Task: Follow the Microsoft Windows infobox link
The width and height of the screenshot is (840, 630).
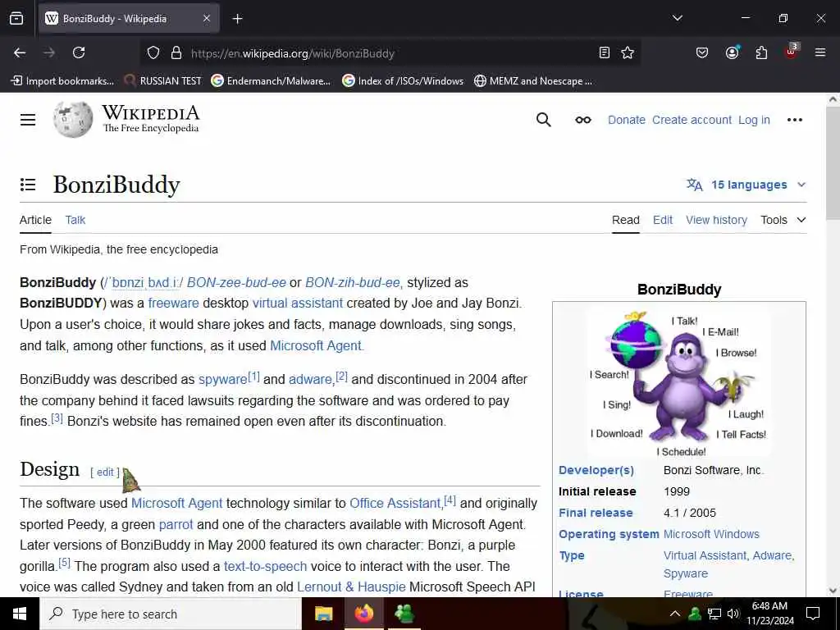Action: [711, 534]
